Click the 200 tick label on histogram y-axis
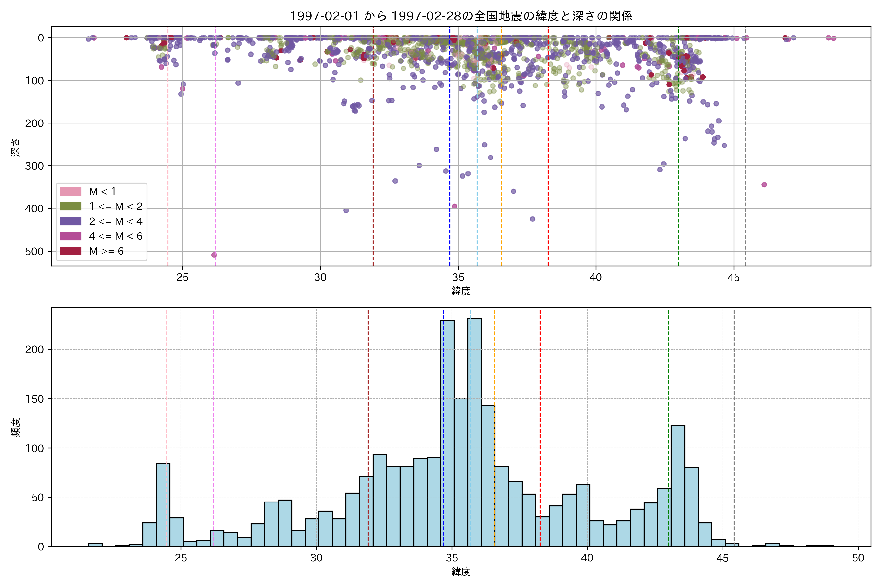The width and height of the screenshot is (882, 588). pyautogui.click(x=35, y=350)
